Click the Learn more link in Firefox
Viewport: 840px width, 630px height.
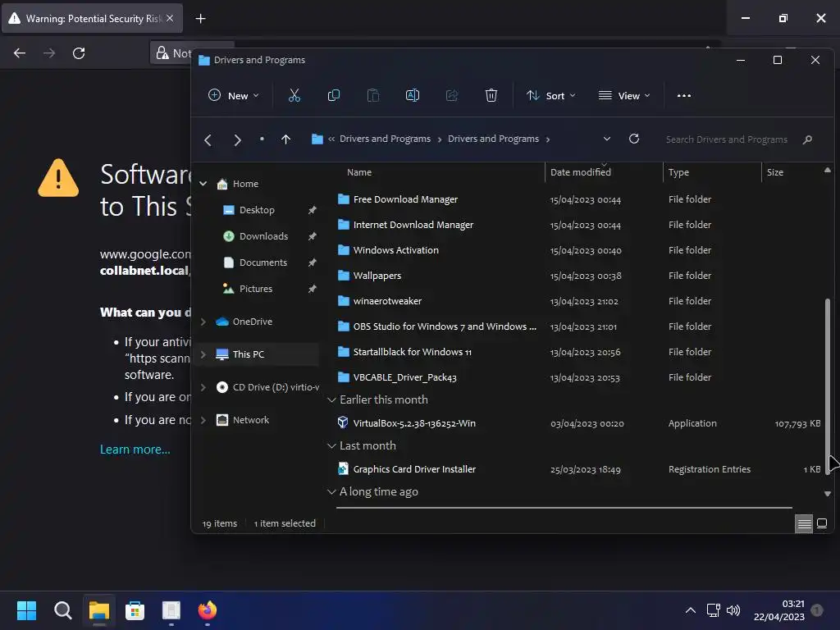[135, 450]
